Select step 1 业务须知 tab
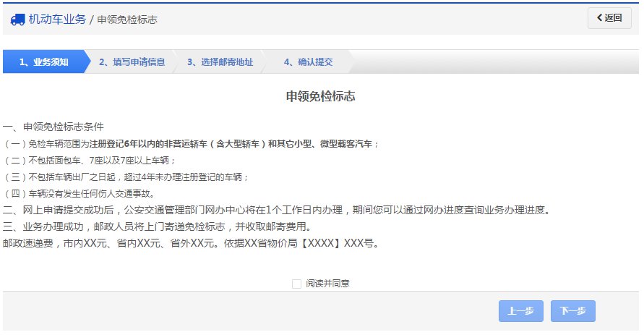The height and width of the screenshot is (335, 644). pyautogui.click(x=44, y=62)
